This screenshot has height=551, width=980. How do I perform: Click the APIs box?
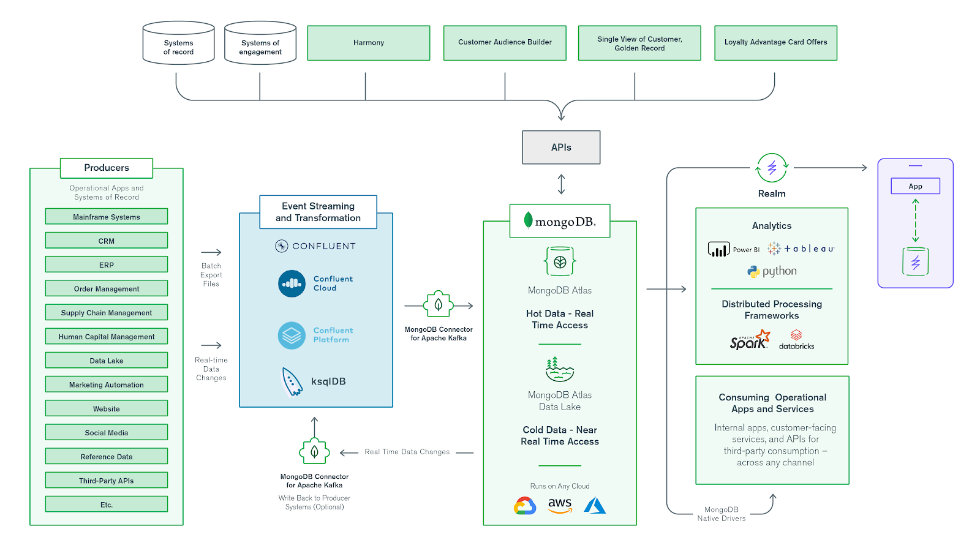pos(561,148)
